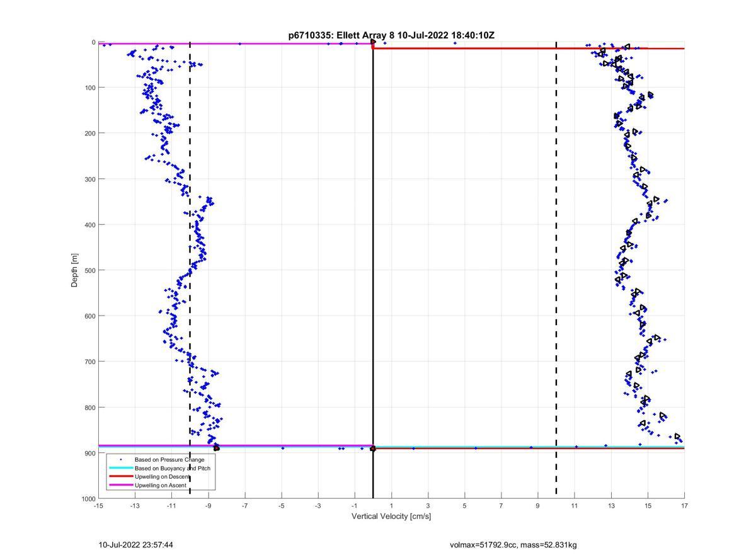Click the x-axis tick label '7'
756x560 pixels.
(501, 505)
